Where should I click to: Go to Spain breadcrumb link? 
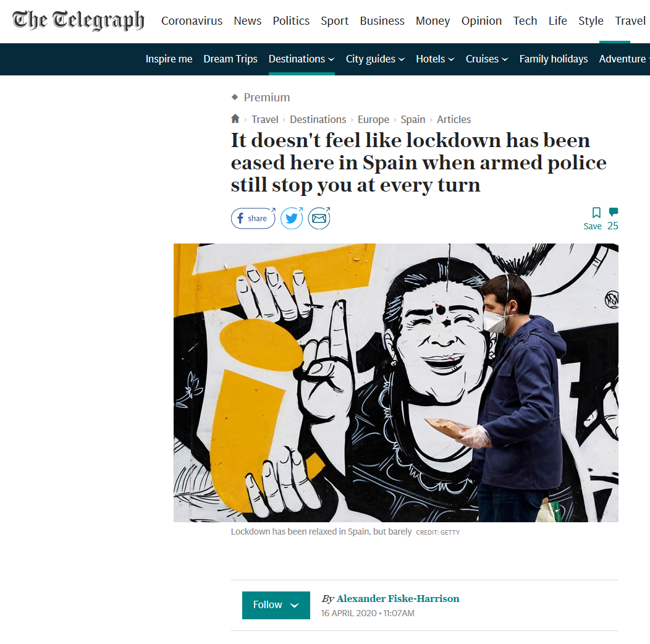pos(413,119)
